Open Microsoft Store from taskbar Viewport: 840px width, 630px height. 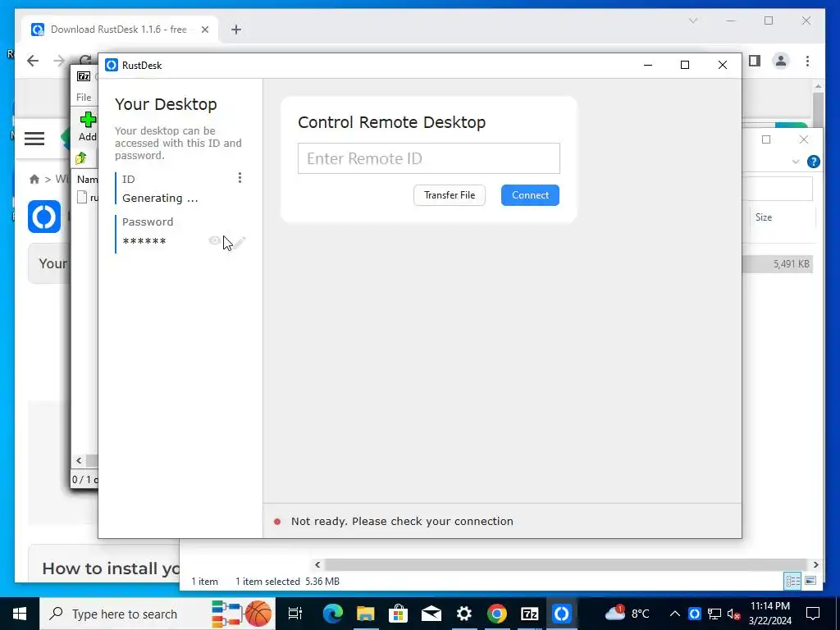pos(398,614)
